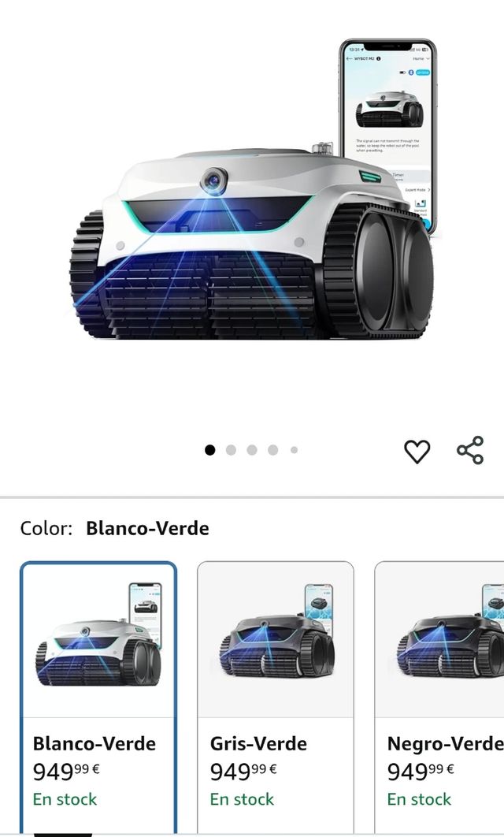504x837 pixels.
Task: Select Gris-Verde color option card
Action: 275,698
